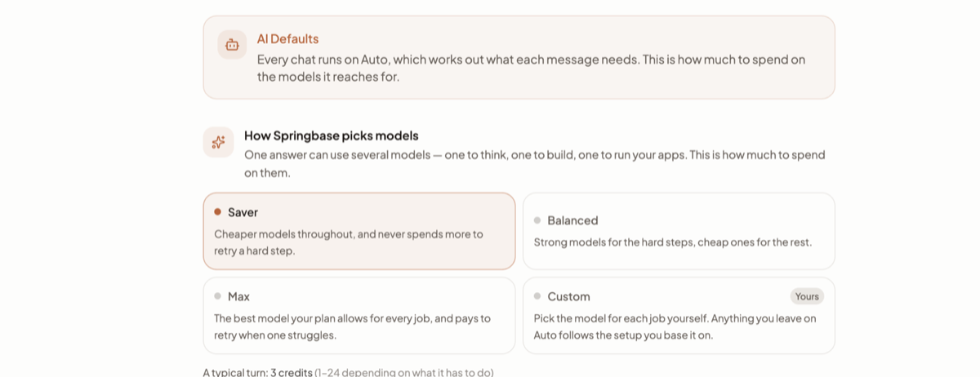Click the Max option label

(238, 296)
